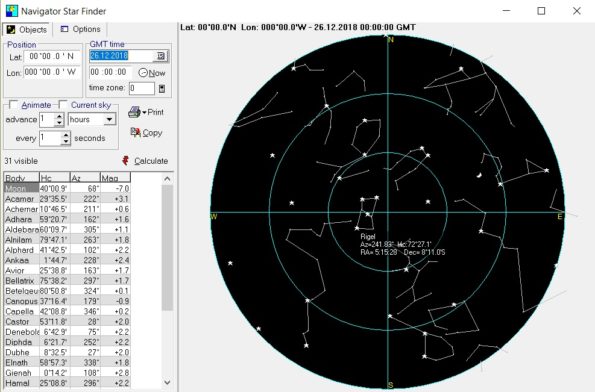This screenshot has width=595, height=392.
Task: Click the Longitude input field
Action: click(52, 72)
